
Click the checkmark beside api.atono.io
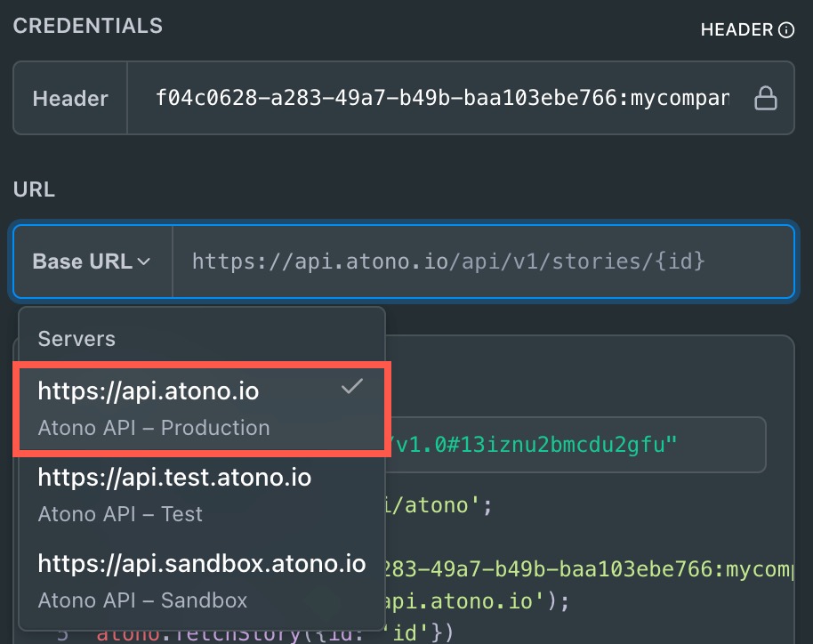pos(352,386)
